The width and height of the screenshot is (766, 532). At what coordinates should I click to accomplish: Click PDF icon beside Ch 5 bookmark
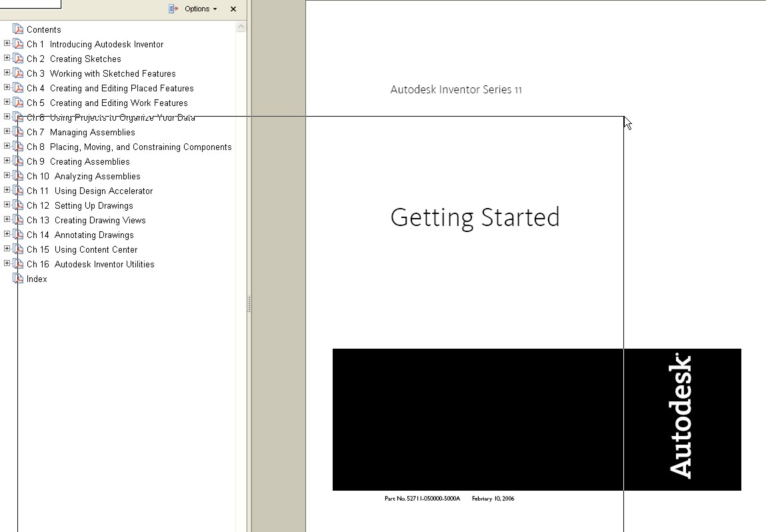tap(18, 103)
